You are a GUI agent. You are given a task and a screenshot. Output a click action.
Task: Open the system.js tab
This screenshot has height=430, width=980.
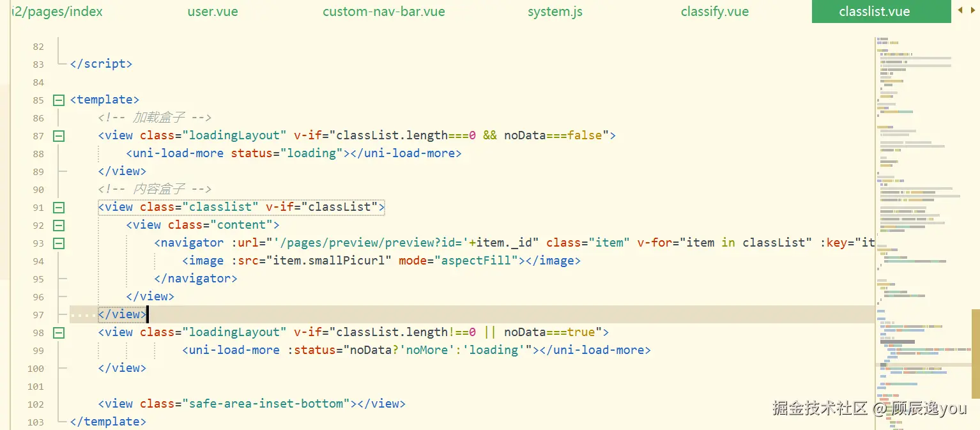(555, 12)
